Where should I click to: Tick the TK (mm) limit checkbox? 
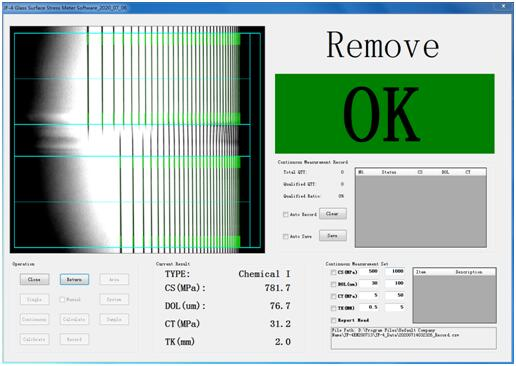pos(333,308)
